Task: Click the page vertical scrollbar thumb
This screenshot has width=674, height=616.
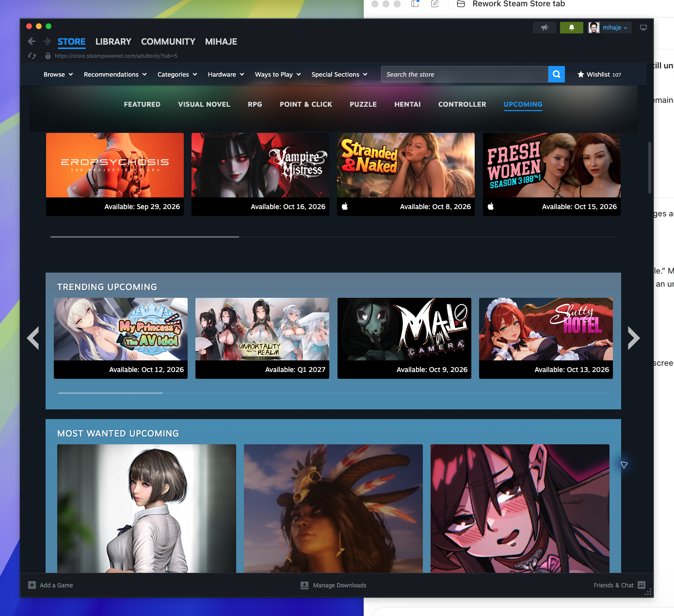Action: coord(650,168)
